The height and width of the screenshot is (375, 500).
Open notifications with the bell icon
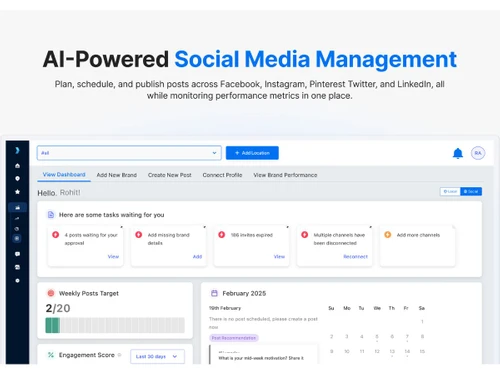(x=458, y=153)
